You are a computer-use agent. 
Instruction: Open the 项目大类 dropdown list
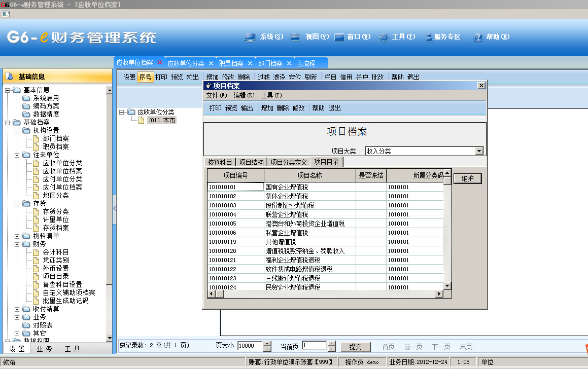[x=479, y=151]
